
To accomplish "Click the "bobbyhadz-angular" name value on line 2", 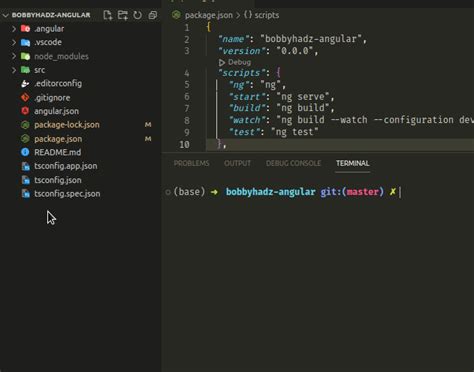I will coord(311,39).
